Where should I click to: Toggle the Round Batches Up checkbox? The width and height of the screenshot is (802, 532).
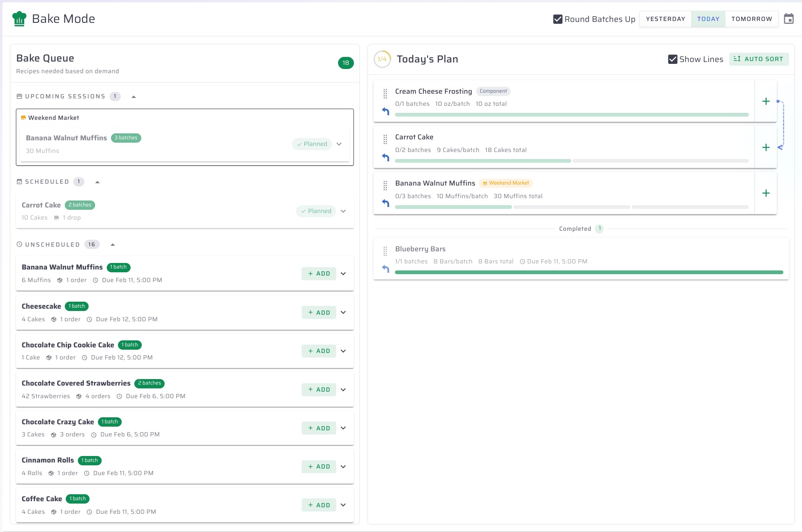pos(558,19)
